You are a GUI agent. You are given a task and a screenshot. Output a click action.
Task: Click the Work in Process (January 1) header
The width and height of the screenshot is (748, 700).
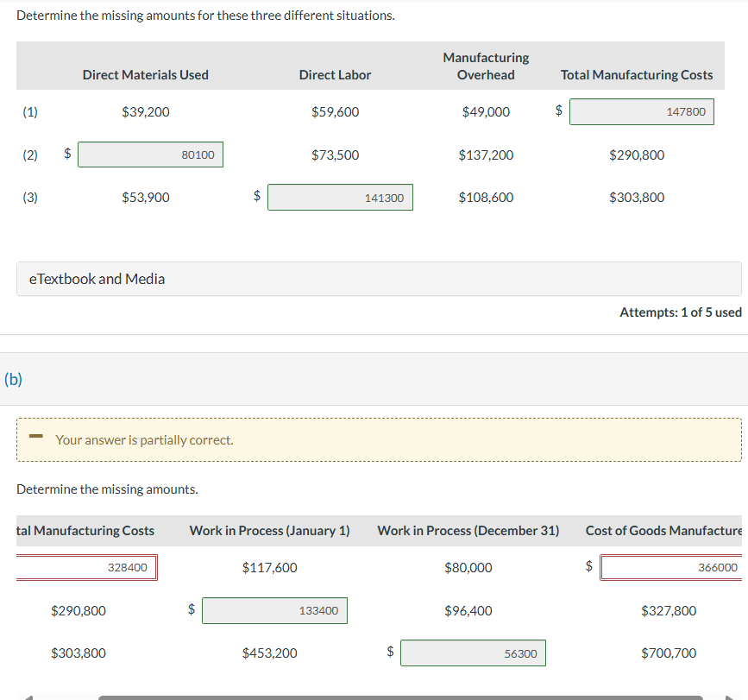point(269,531)
